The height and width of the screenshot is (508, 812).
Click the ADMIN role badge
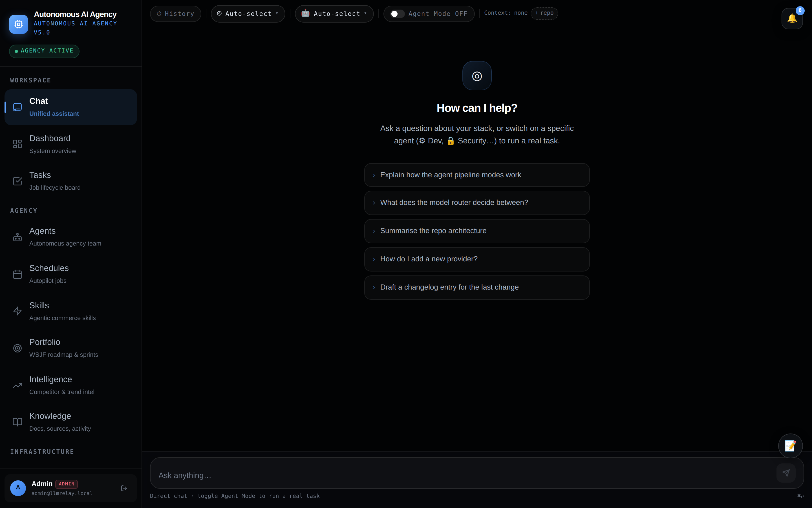[67, 484]
